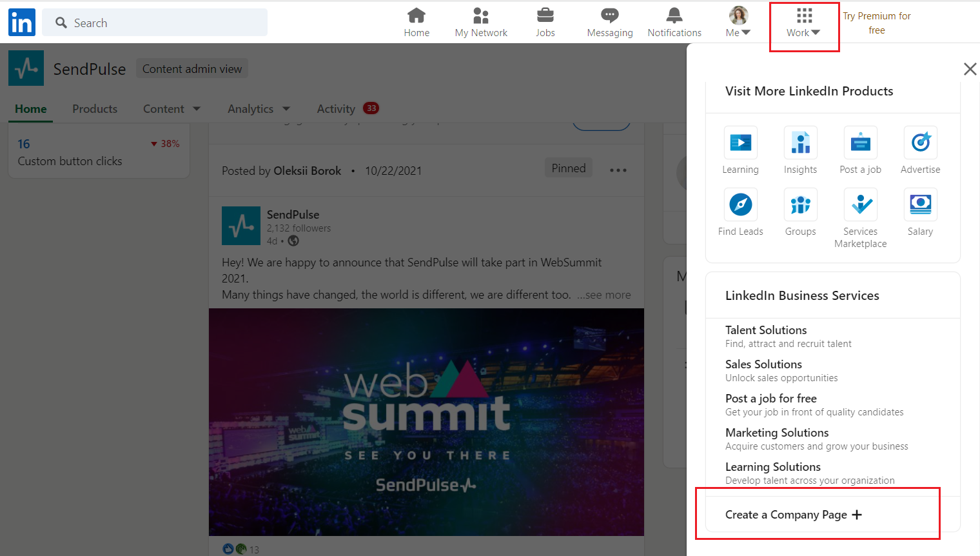
Task: View the post reactions count 13
Action: click(x=254, y=550)
